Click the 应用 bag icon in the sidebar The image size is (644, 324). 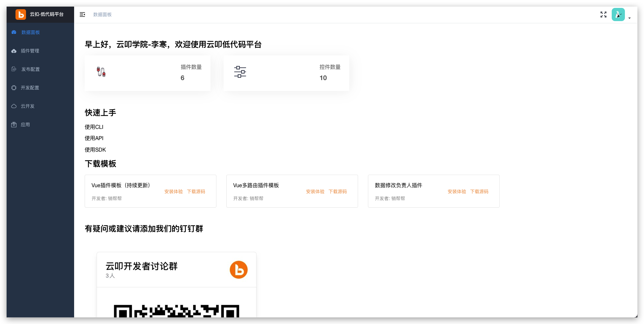point(14,125)
